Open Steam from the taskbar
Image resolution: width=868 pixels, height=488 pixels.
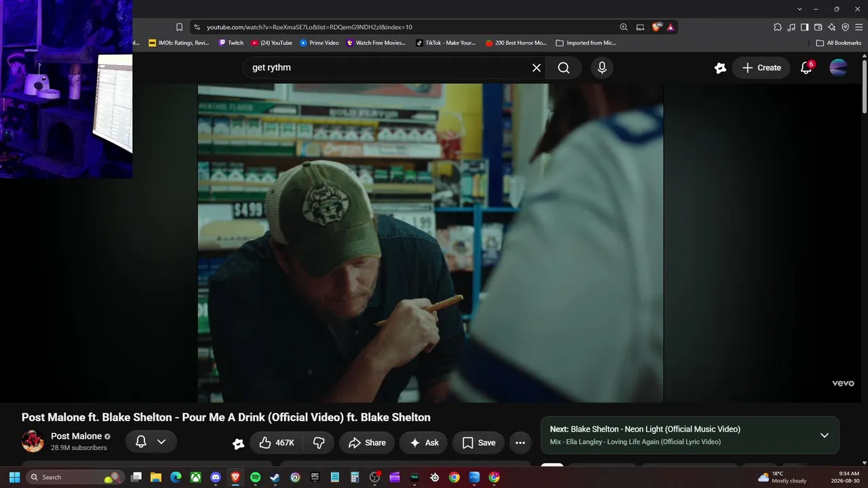(x=275, y=477)
